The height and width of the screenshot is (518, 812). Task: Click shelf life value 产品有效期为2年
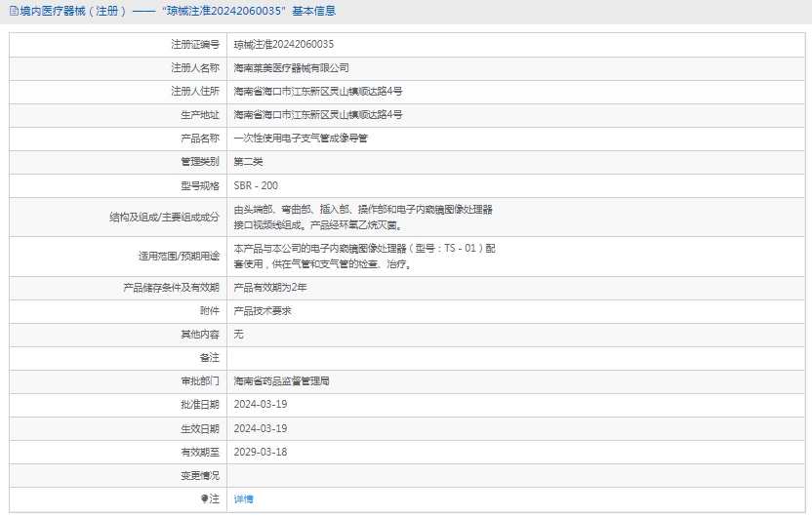point(270,288)
